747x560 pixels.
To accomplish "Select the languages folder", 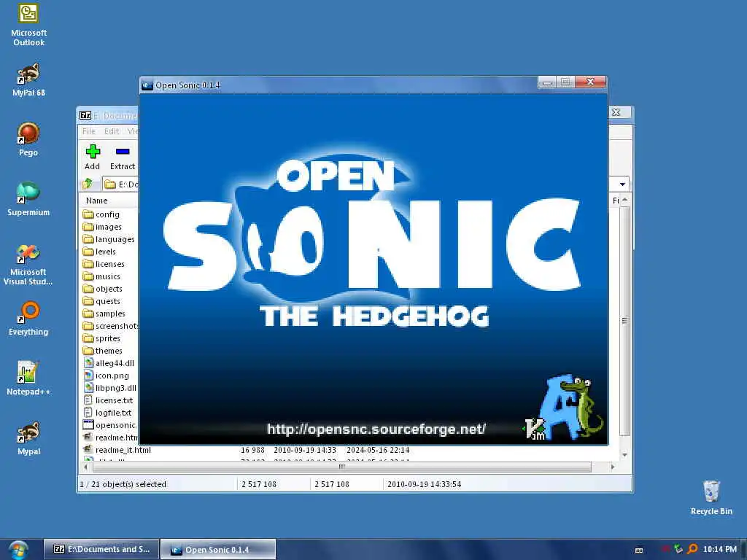I will [x=109, y=239].
